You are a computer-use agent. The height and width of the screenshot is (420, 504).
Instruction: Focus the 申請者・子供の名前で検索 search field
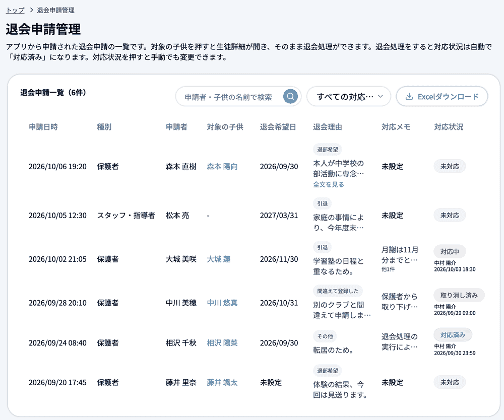point(238,96)
